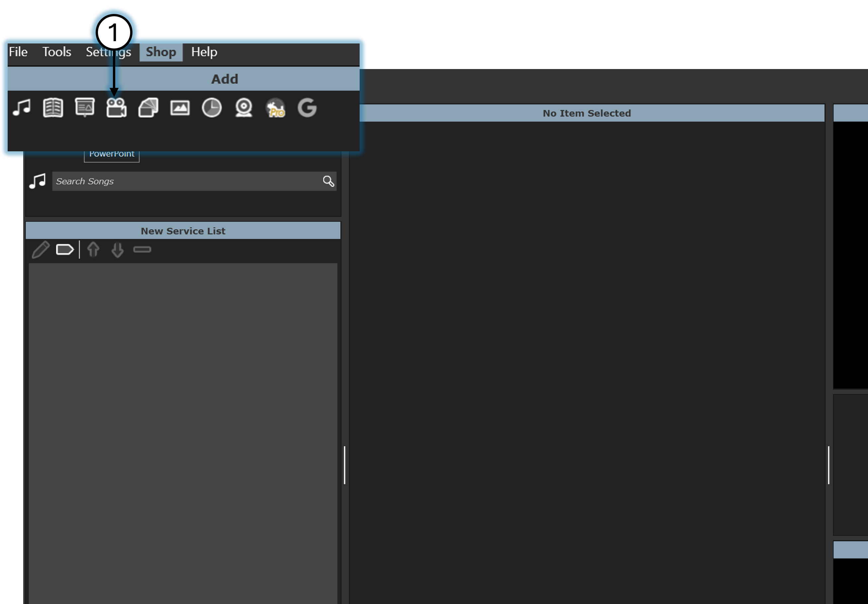Open the Shop menu
This screenshot has width=868, height=604.
click(161, 52)
